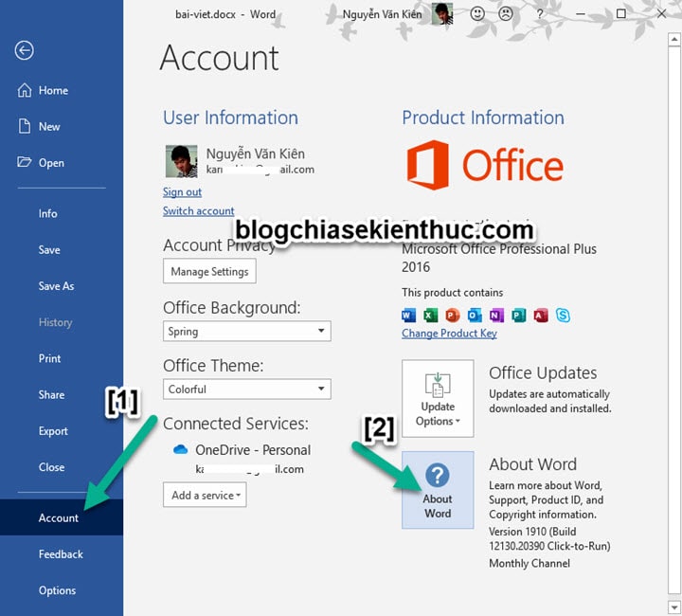Select Save in the sidebar
The width and height of the screenshot is (682, 616).
[x=49, y=249]
